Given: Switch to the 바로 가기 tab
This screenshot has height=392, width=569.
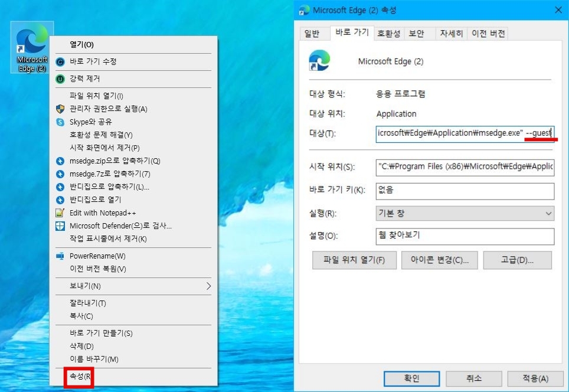Looking at the screenshot, I should (x=352, y=32).
